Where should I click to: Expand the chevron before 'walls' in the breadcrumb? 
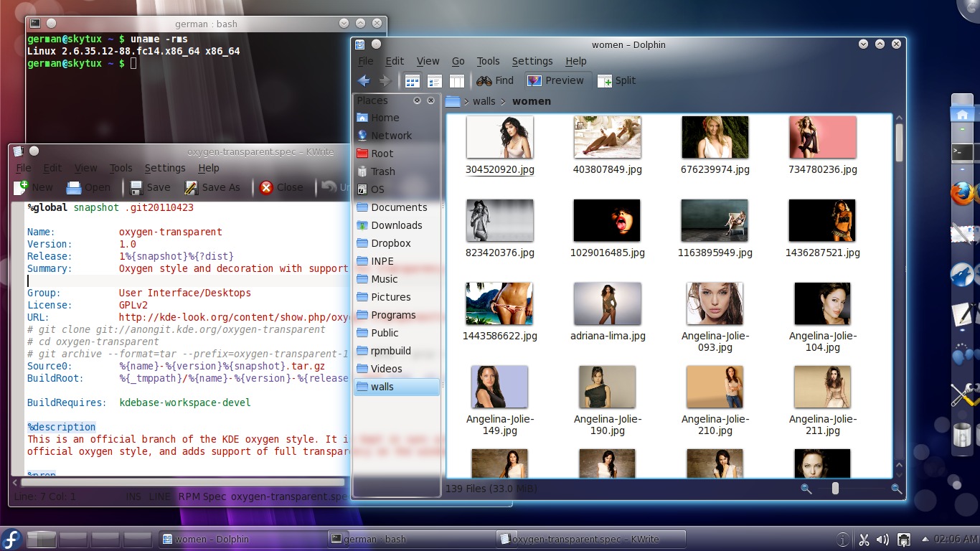[x=466, y=101]
